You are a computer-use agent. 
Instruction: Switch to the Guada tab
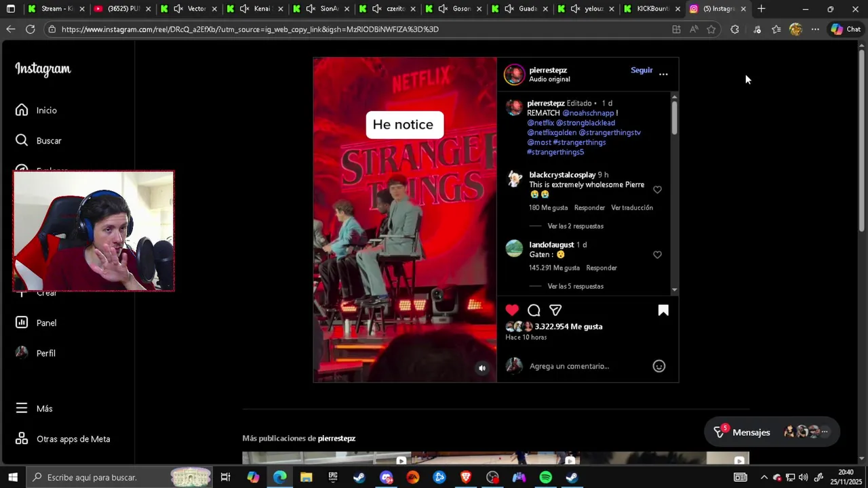[x=520, y=9]
